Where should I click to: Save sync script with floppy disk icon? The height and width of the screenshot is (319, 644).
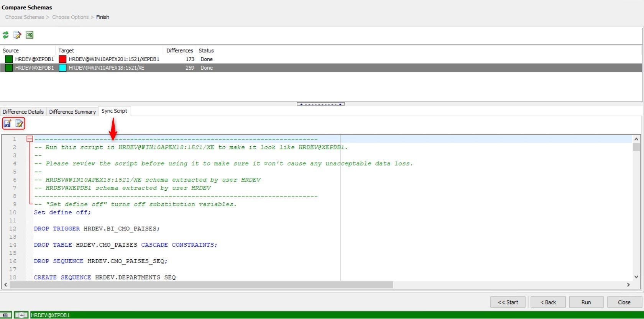click(7, 123)
